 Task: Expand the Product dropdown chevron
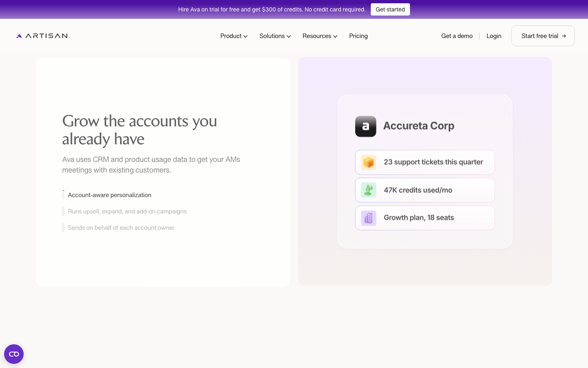coord(245,36)
